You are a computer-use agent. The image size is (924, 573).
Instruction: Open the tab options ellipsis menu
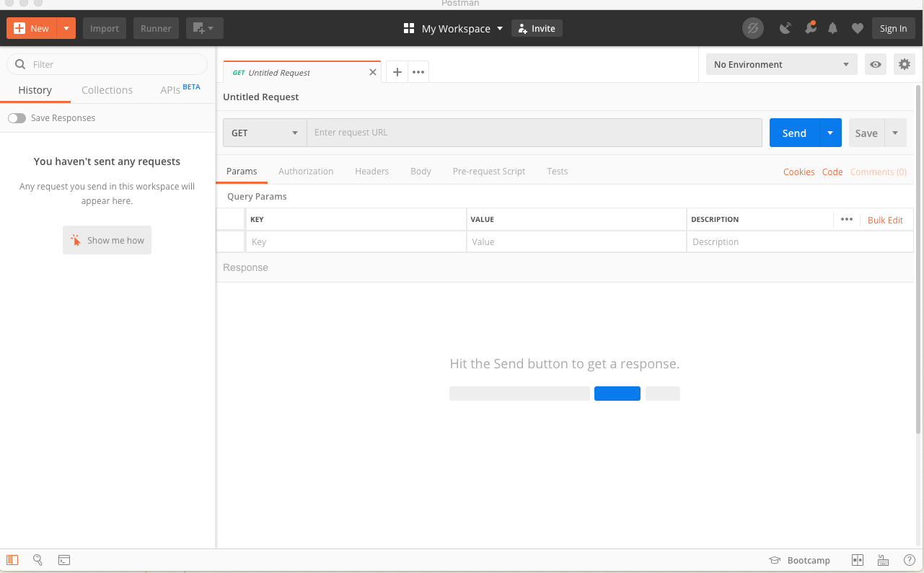click(x=418, y=72)
